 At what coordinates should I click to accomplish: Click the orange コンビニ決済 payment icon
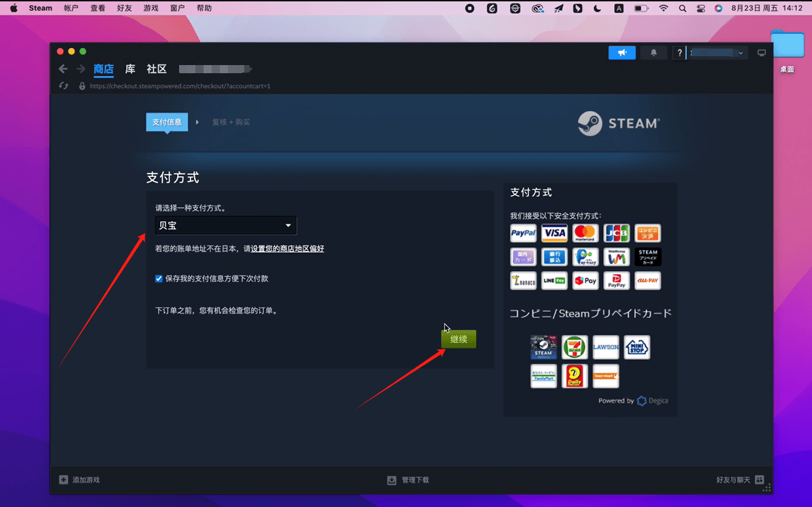coord(647,233)
